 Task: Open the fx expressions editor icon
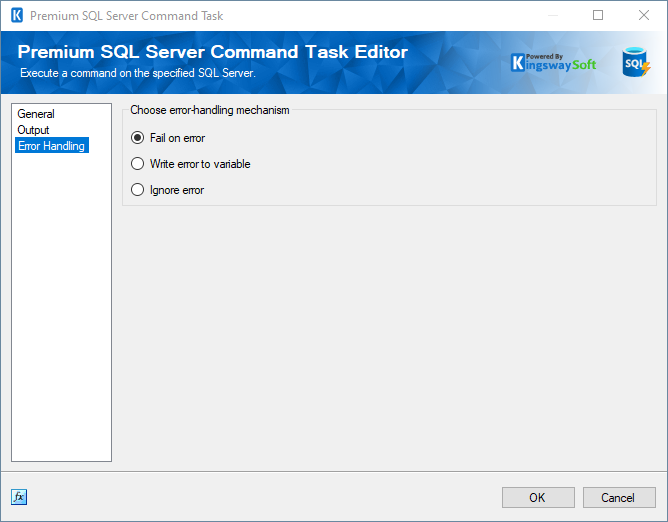pos(19,497)
